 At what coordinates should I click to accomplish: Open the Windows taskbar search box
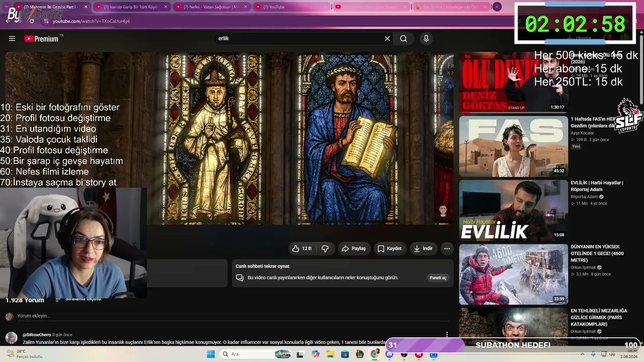pyautogui.click(x=257, y=354)
